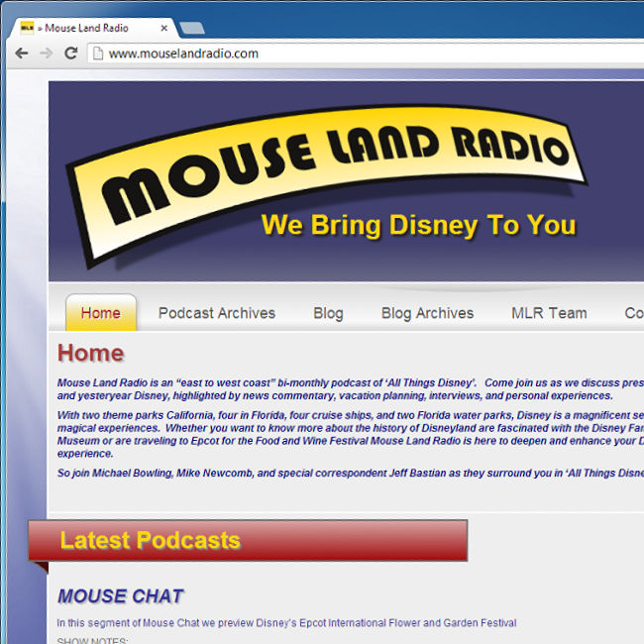This screenshot has width=644, height=644.
Task: Click the browser forward arrow
Action: coord(47,54)
